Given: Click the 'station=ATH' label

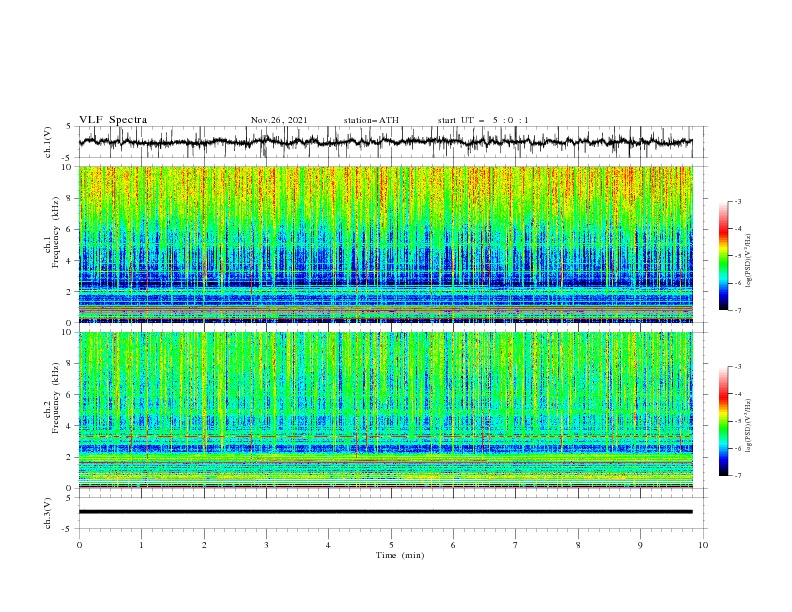Looking at the screenshot, I should pyautogui.click(x=371, y=120).
